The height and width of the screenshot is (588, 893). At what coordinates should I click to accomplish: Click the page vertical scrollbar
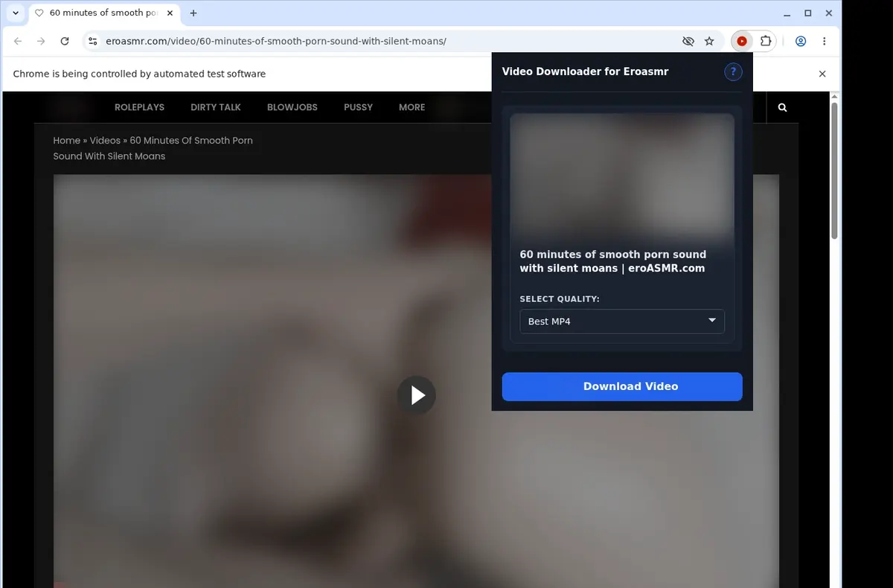click(834, 171)
